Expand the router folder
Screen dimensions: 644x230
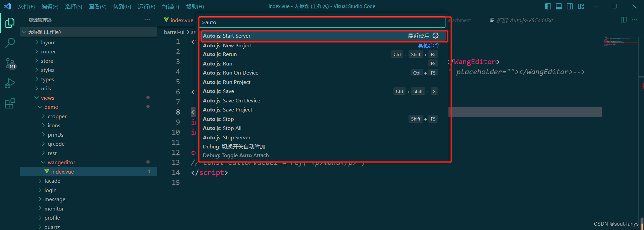tap(89, 51)
